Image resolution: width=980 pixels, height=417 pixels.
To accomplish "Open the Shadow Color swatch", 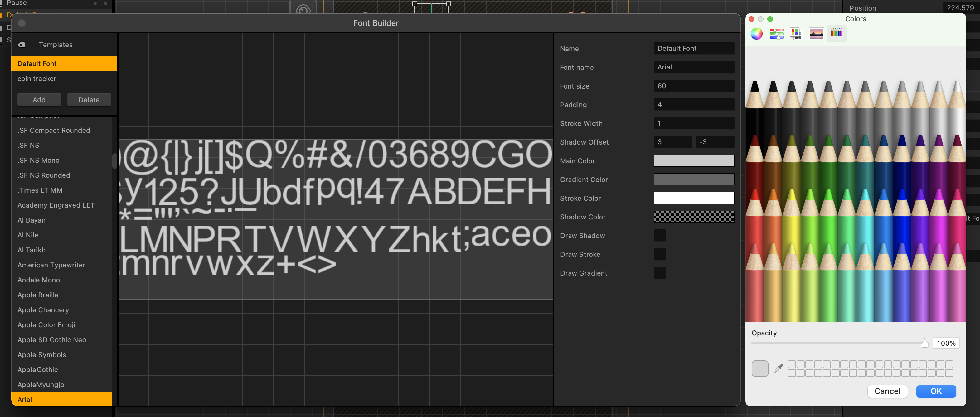I will pyautogui.click(x=694, y=217).
